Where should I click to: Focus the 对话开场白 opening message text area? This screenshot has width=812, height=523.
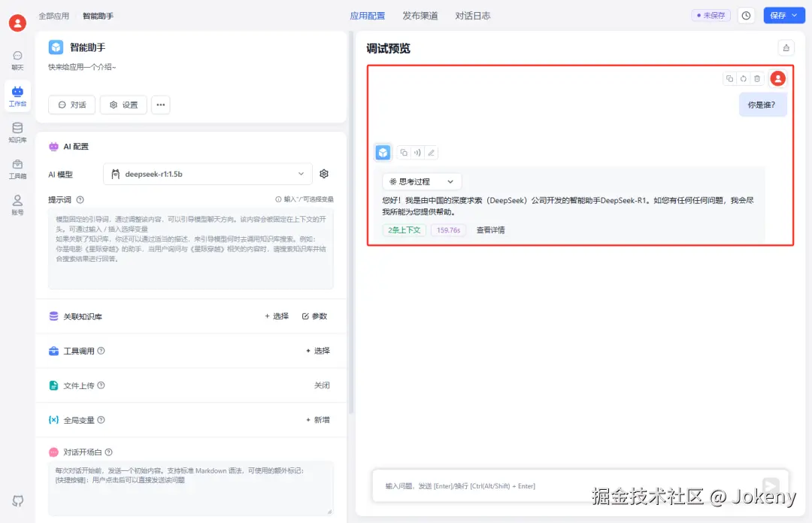(x=190, y=488)
